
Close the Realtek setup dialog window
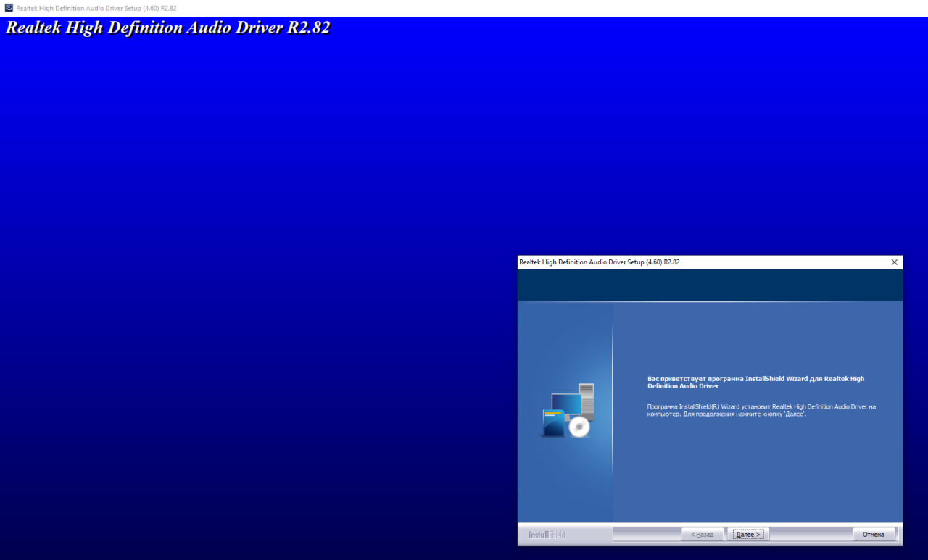pos(894,262)
